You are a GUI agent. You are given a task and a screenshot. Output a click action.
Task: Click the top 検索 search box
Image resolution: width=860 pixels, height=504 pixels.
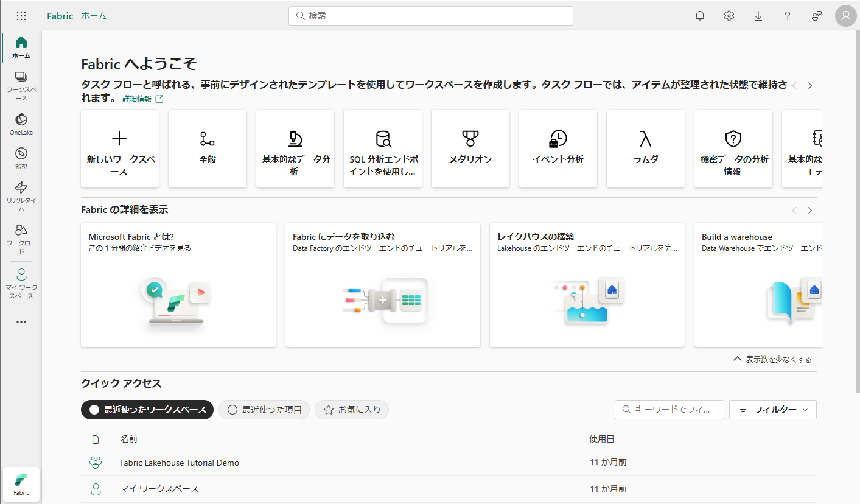click(430, 16)
